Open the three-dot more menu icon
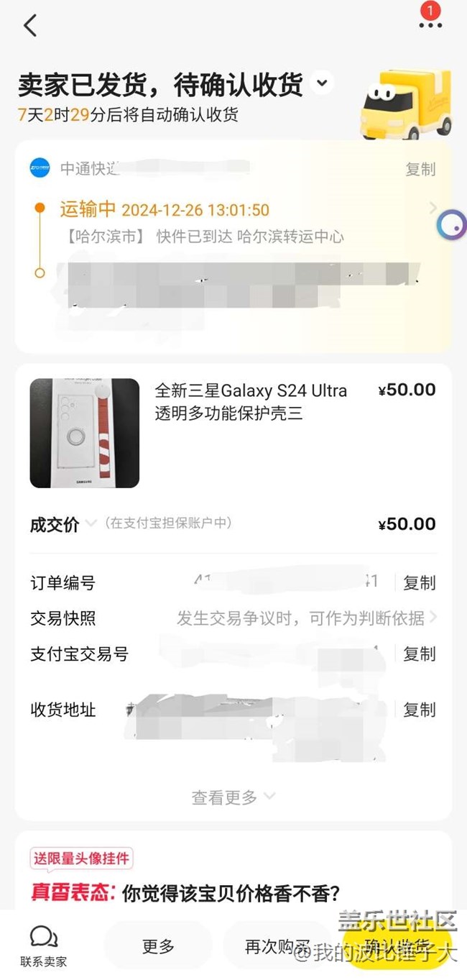This screenshot has height=980, width=467. tap(430, 24)
